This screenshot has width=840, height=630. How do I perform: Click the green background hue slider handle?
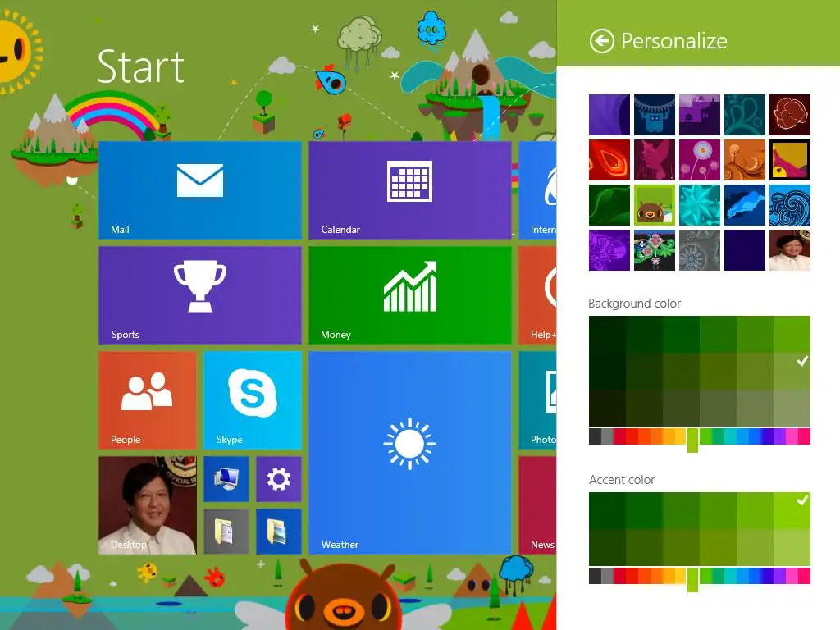click(x=692, y=440)
